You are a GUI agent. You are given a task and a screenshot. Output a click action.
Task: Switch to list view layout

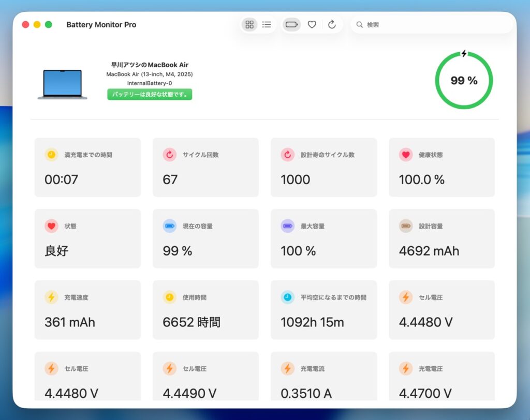pos(267,24)
